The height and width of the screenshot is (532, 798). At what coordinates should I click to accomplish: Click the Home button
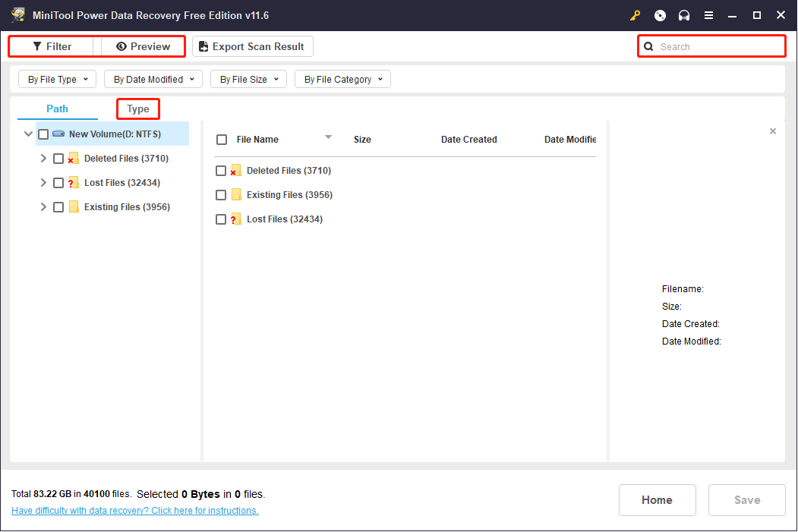[657, 500]
